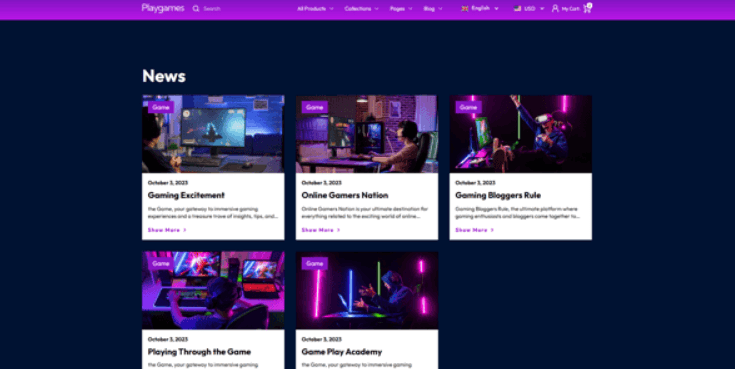Click the search magnifier icon

196,8
